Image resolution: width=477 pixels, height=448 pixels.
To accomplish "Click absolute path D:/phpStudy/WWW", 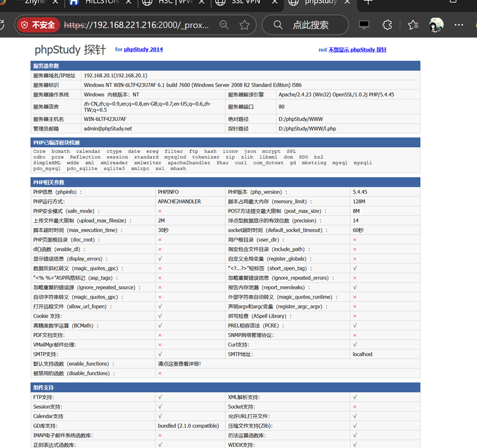I will point(301,119).
